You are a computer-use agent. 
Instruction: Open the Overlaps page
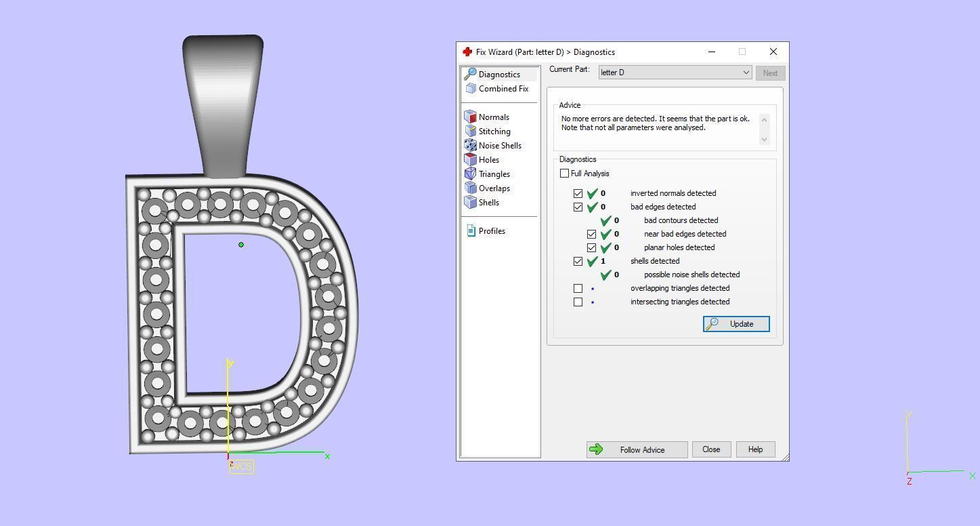click(494, 188)
